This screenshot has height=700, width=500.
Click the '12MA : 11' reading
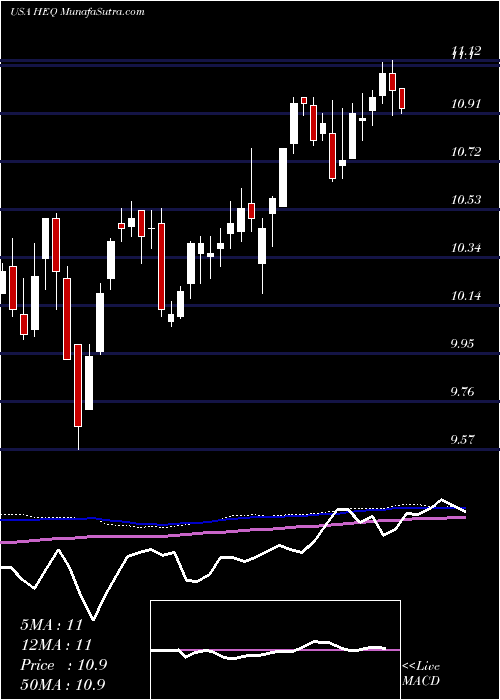[56, 645]
